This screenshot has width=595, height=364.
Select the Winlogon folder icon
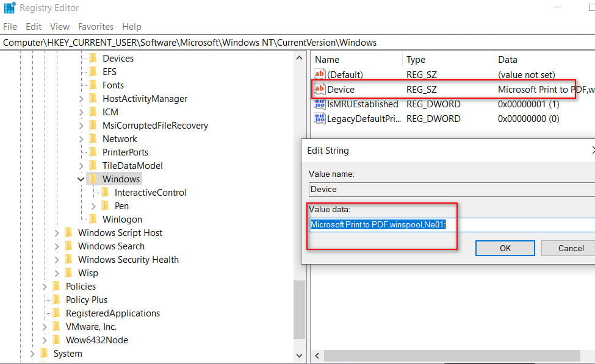click(x=93, y=219)
